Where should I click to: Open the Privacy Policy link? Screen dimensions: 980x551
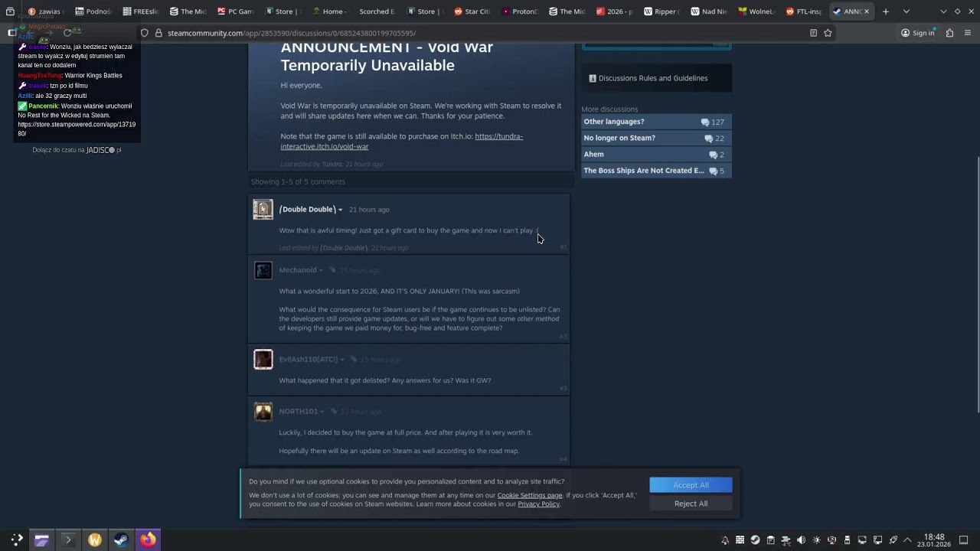coord(539,504)
